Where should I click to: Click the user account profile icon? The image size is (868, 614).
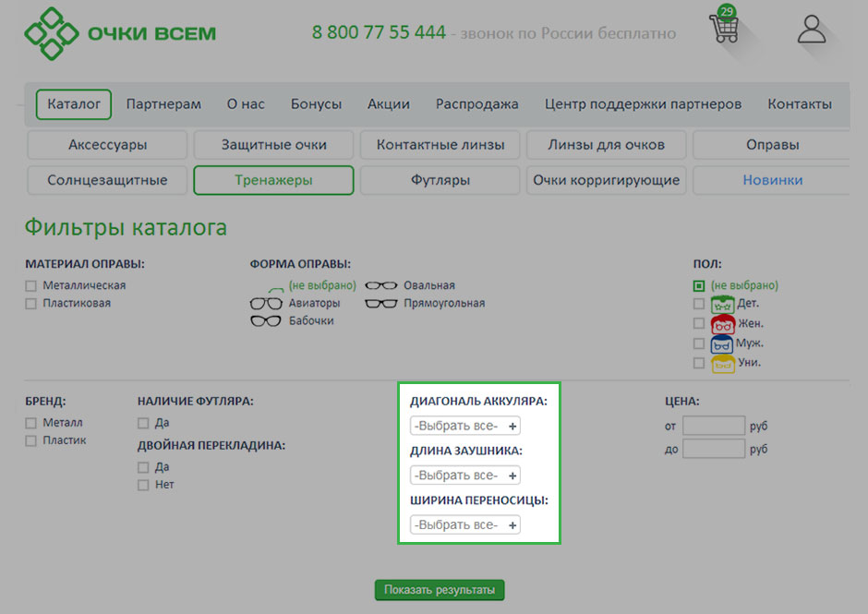pos(812,29)
